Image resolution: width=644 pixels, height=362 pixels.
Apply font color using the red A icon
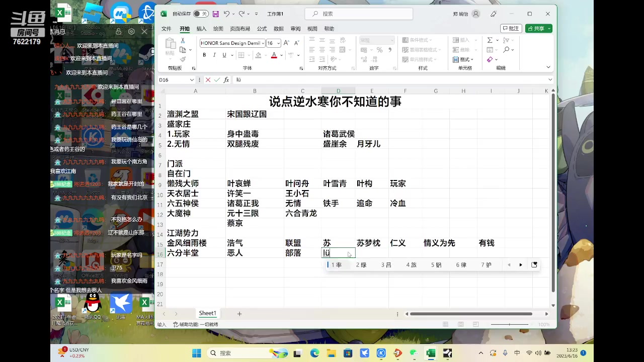click(274, 55)
